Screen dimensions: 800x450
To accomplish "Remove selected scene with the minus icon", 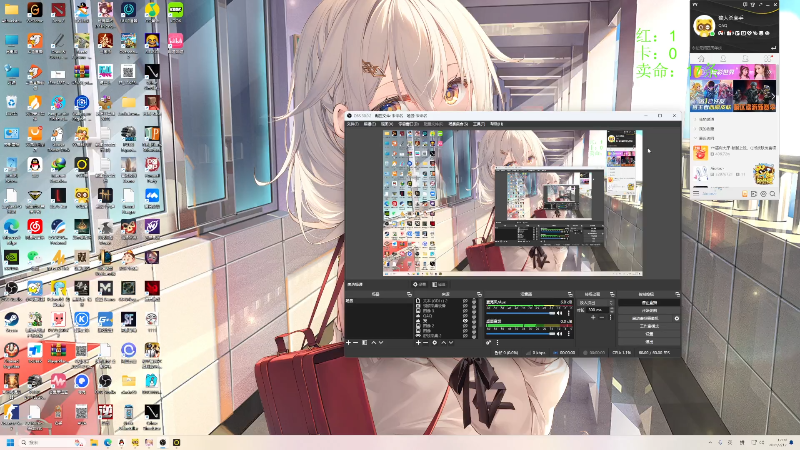I will tap(355, 342).
